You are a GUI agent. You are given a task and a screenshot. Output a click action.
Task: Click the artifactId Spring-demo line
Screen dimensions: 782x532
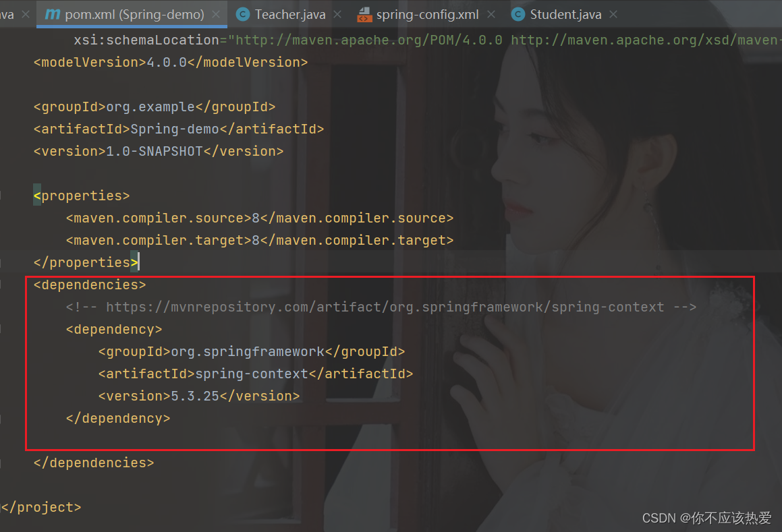pyautogui.click(x=179, y=129)
